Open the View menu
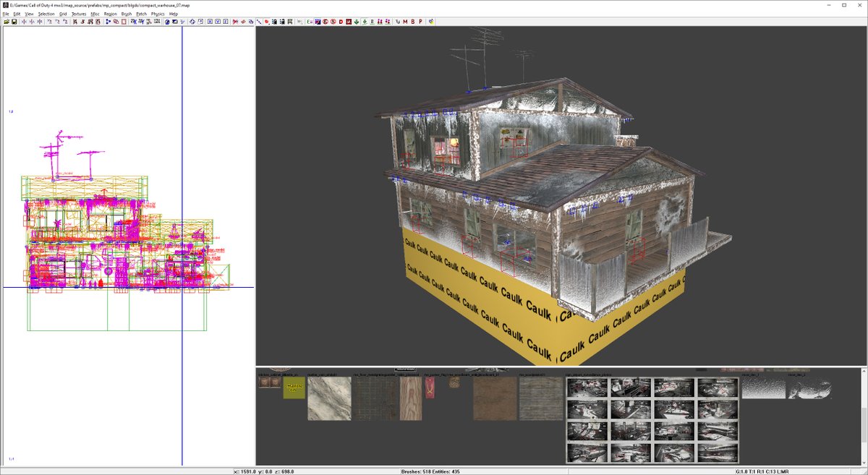The image size is (868, 475). [x=29, y=14]
